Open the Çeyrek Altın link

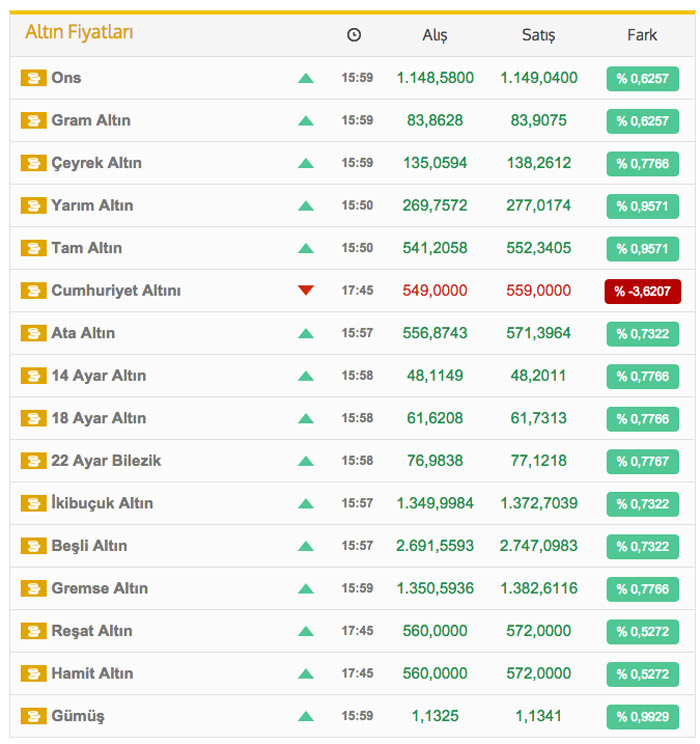[x=96, y=163]
